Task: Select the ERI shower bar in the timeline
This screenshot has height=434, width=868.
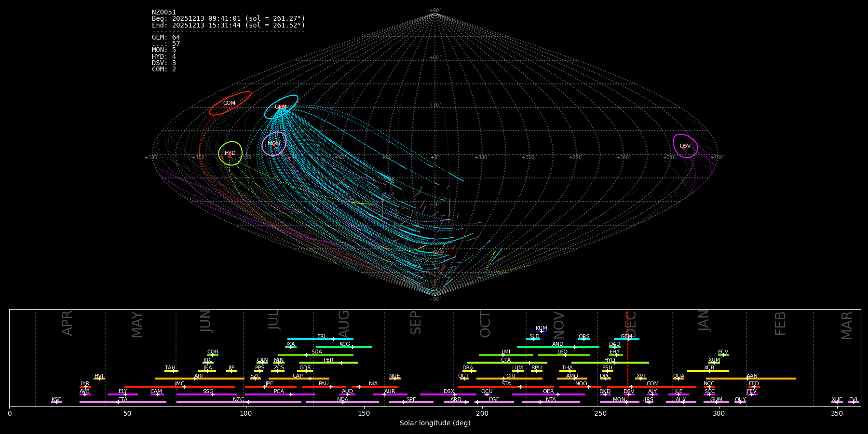Action: pos(320,339)
